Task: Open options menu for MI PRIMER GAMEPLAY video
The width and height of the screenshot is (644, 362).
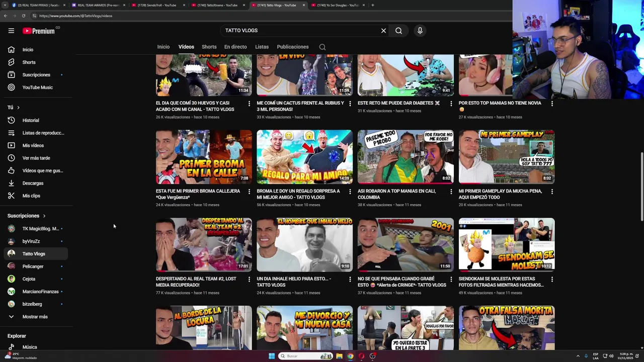Action: [552, 192]
